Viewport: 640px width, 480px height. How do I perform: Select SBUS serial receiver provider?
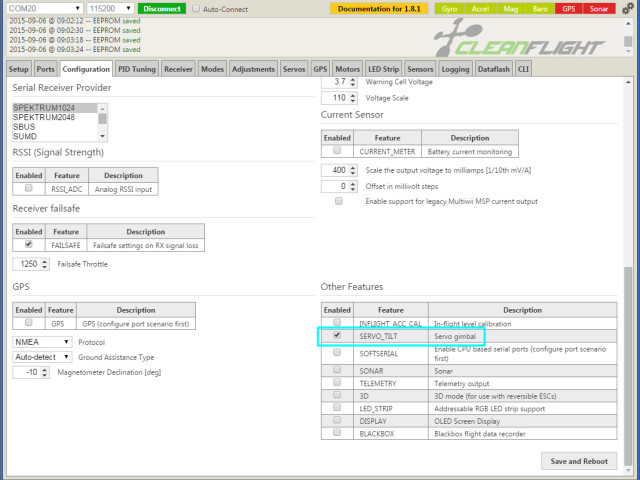click(x=55, y=127)
